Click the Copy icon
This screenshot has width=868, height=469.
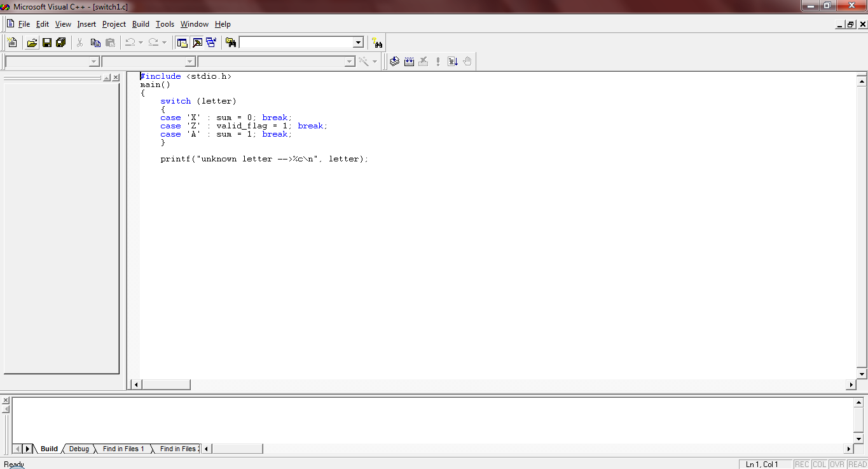[95, 43]
